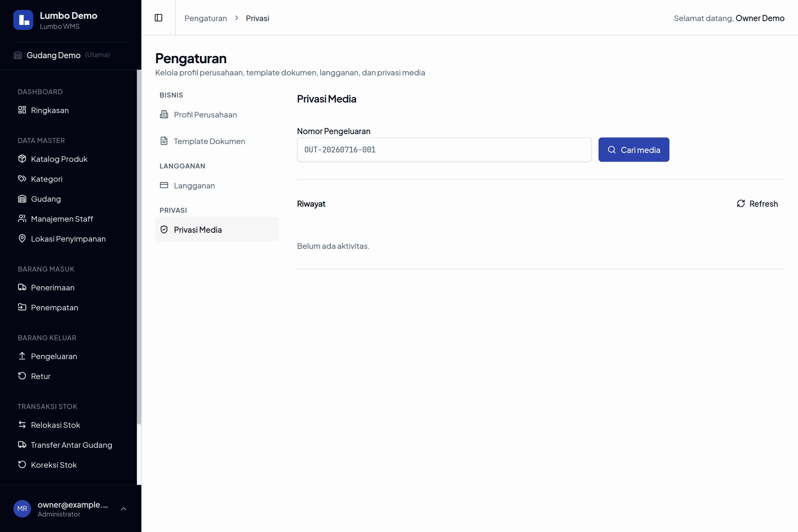Click the Nomor Pengeluaran input field
This screenshot has width=798, height=532.
pyautogui.click(x=444, y=150)
